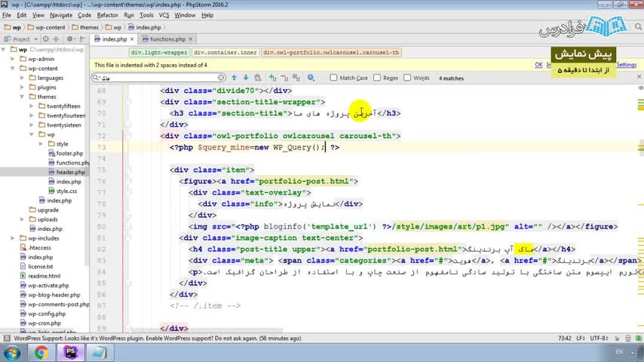
Task: Enable Match Case checkbox
Action: [333, 77]
